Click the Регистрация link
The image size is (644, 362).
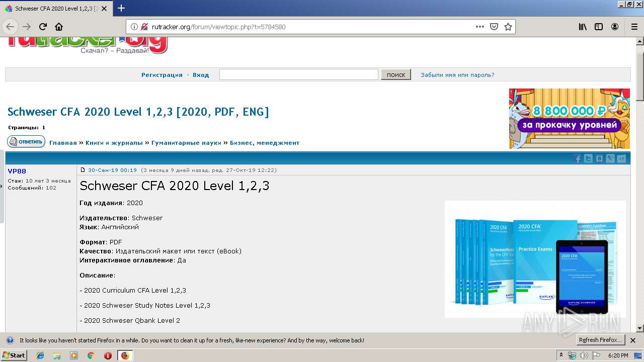tap(162, 75)
